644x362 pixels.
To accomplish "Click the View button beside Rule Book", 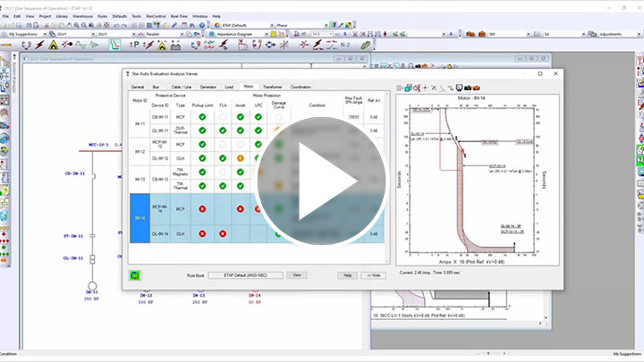I will coord(297,275).
